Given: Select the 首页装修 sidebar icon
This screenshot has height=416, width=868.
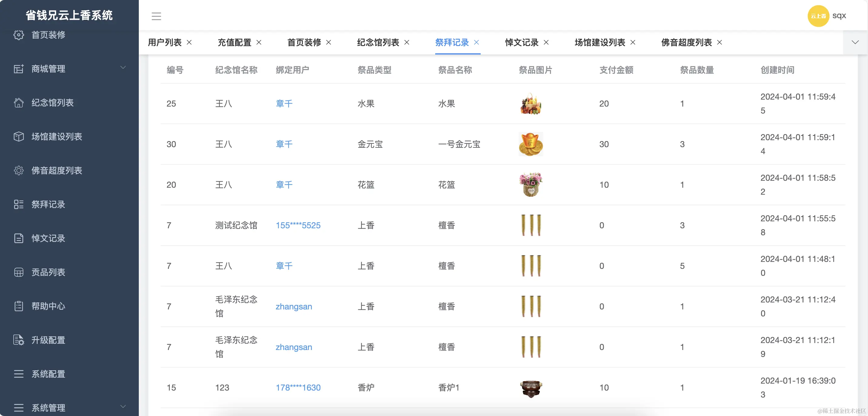Looking at the screenshot, I should [19, 35].
